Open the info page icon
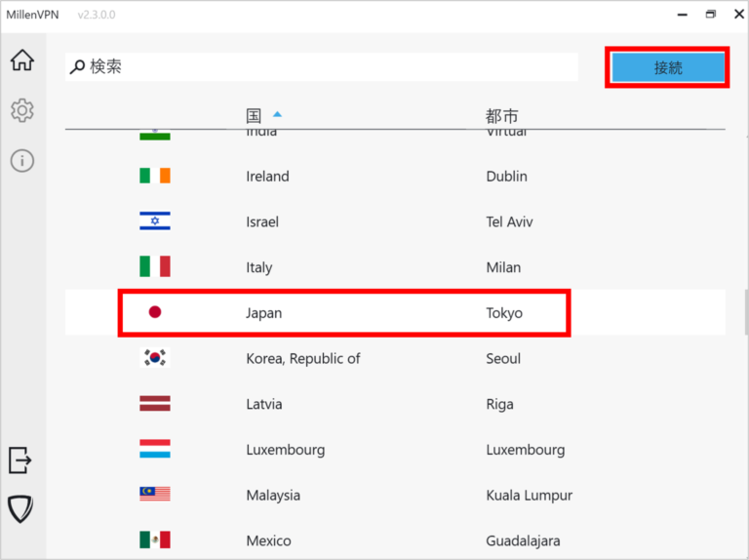749x560 pixels. click(x=21, y=161)
